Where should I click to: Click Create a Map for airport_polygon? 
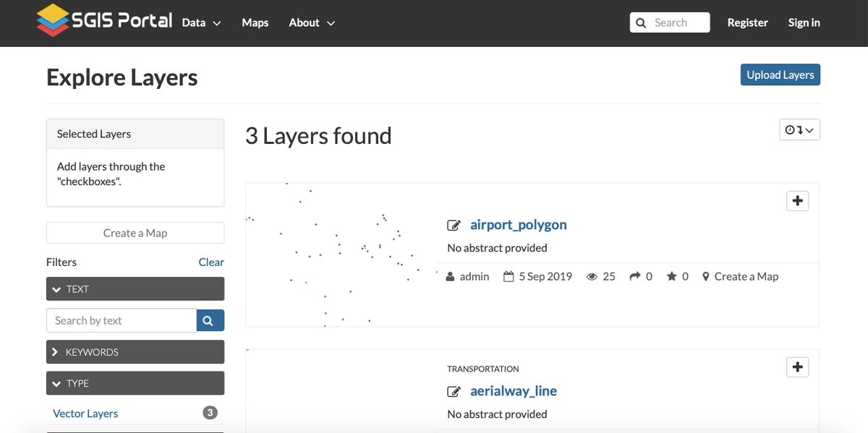click(x=746, y=276)
